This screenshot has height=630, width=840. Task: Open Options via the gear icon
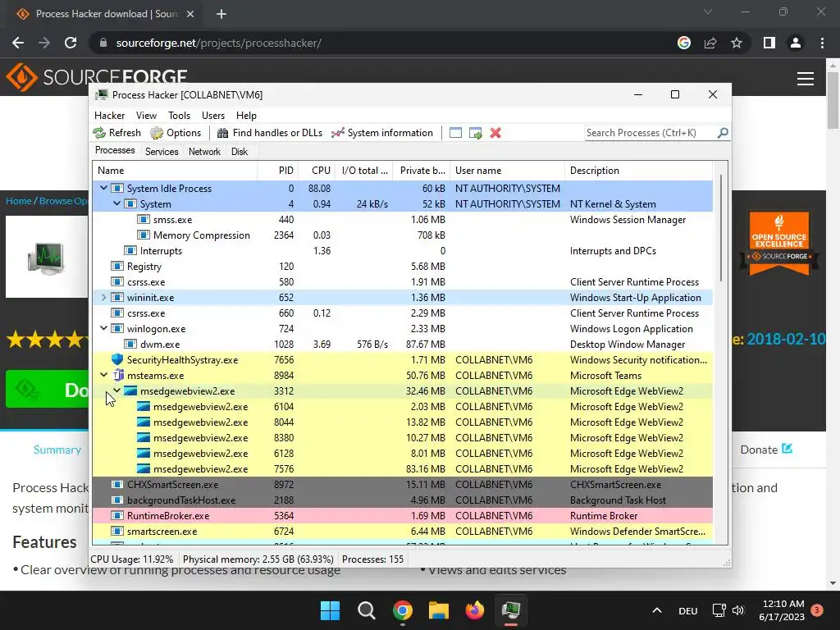(157, 133)
